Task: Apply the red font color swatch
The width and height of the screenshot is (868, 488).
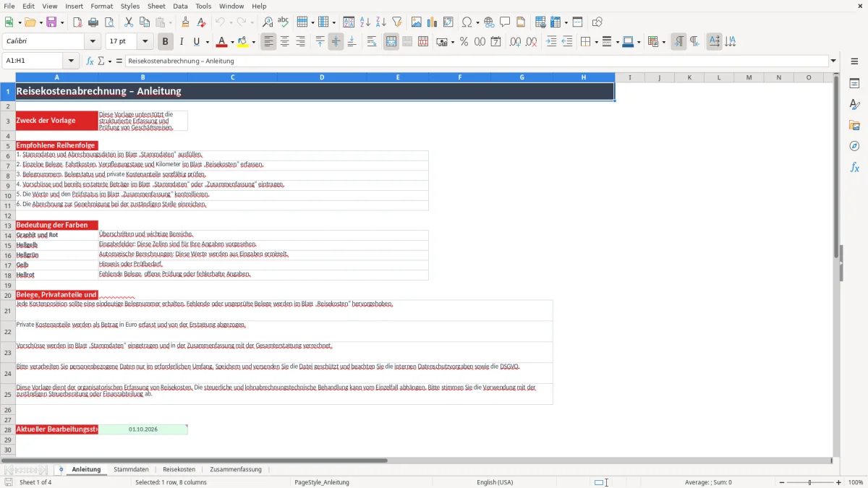Action: coord(221,42)
